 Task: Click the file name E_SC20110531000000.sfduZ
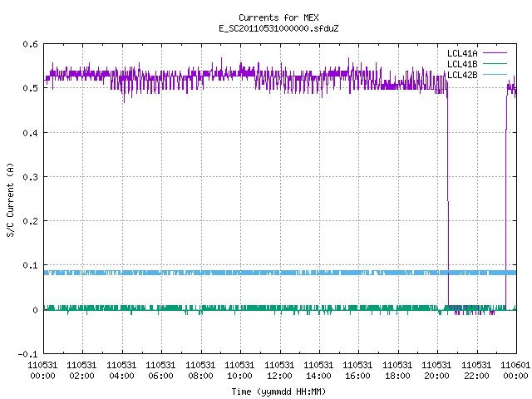(278, 28)
